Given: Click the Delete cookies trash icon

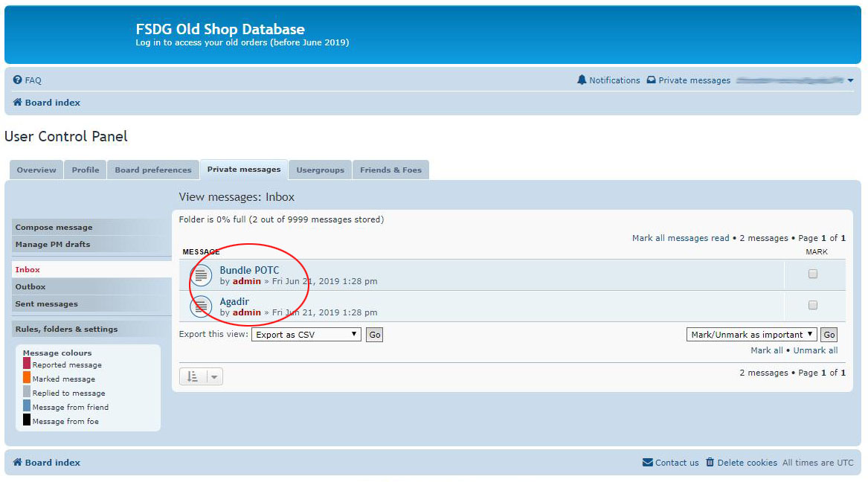Looking at the screenshot, I should [x=710, y=462].
